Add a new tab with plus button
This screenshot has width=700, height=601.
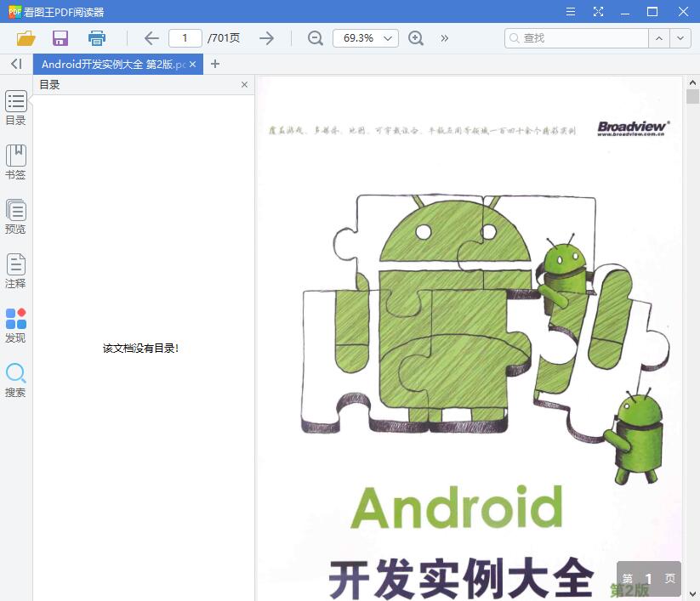tap(215, 64)
